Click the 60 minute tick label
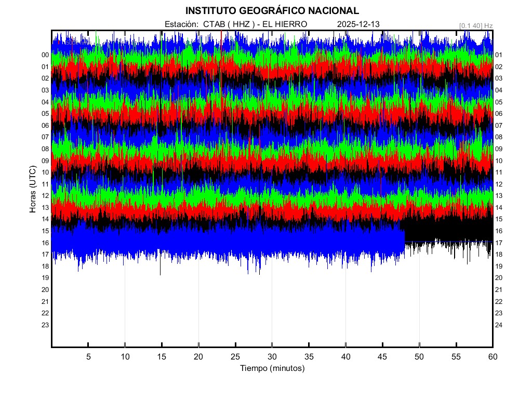The width and height of the screenshot is (532, 399). (493, 356)
